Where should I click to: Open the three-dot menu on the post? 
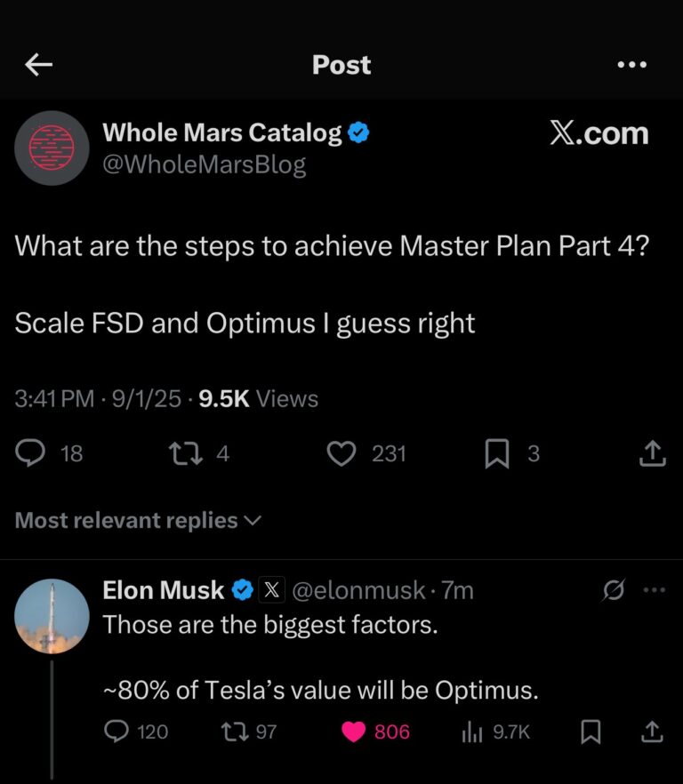tap(632, 64)
